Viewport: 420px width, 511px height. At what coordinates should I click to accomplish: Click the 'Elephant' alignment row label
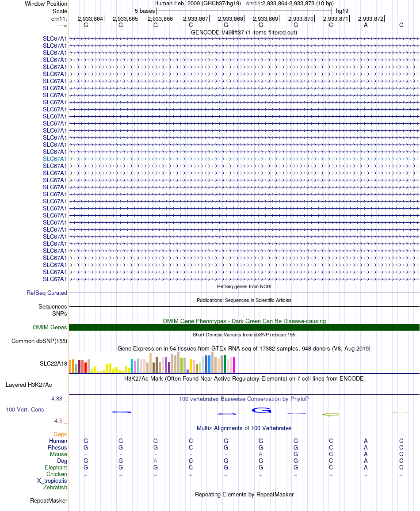tap(56, 468)
